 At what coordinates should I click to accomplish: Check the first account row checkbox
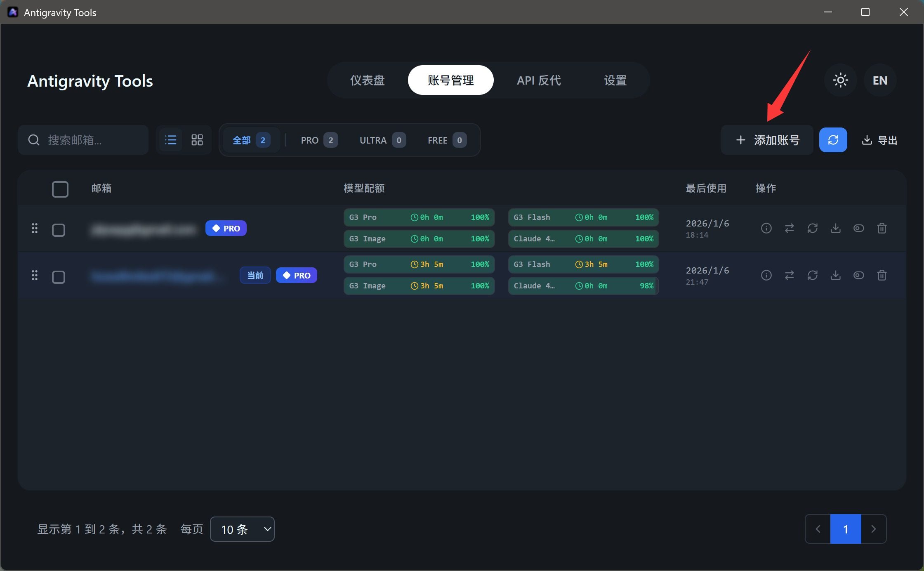coord(59,230)
